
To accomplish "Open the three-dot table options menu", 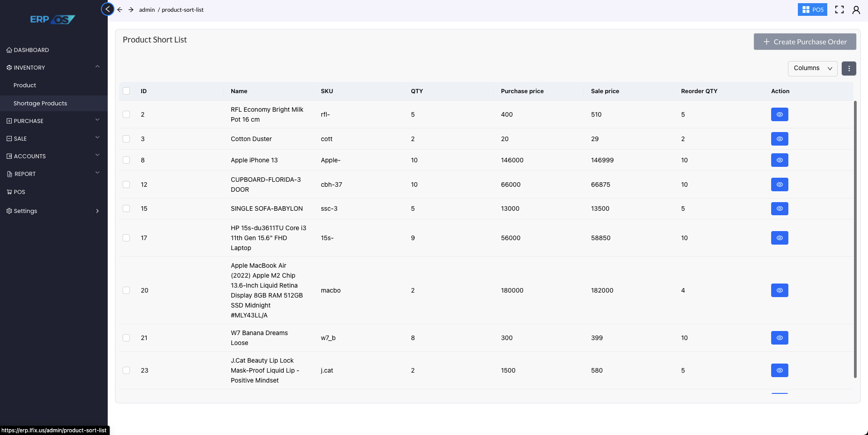I will (x=849, y=68).
